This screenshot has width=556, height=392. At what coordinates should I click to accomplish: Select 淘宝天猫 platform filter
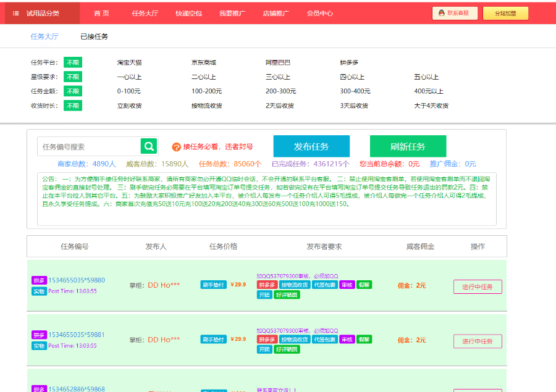(x=130, y=62)
